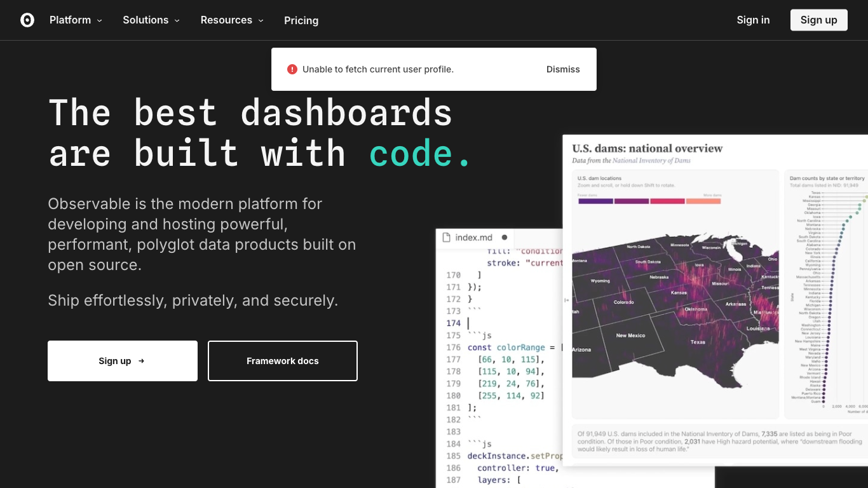Click line number 170 in the editor

pyautogui.click(x=453, y=275)
